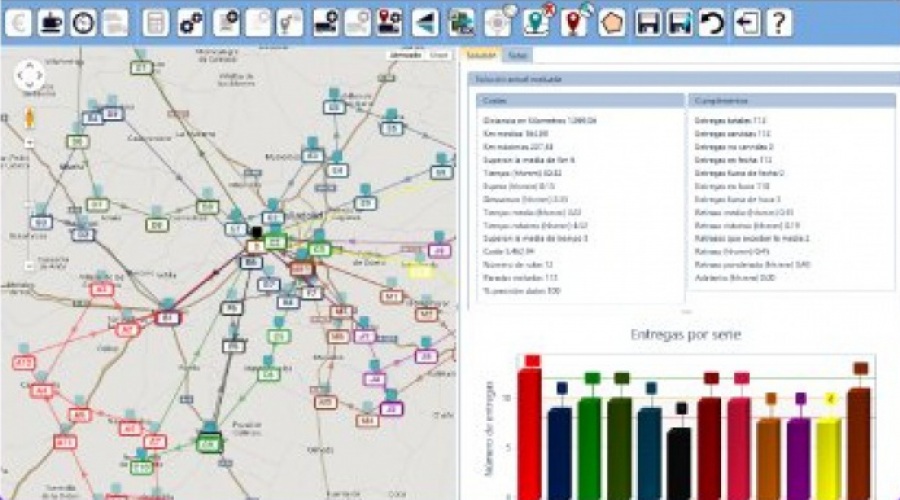This screenshot has width=900, height=500.
Task: Select the left map type button at map top-right
Action: (x=406, y=55)
